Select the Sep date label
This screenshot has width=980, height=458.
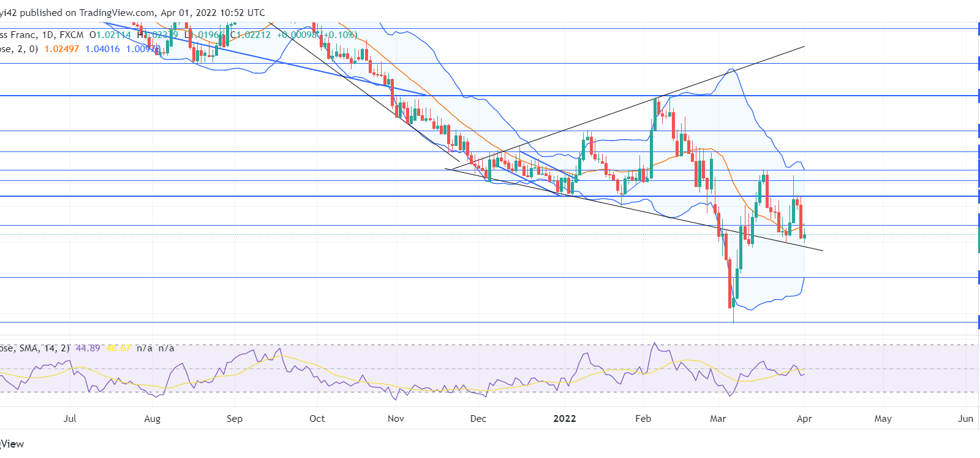pos(235,419)
